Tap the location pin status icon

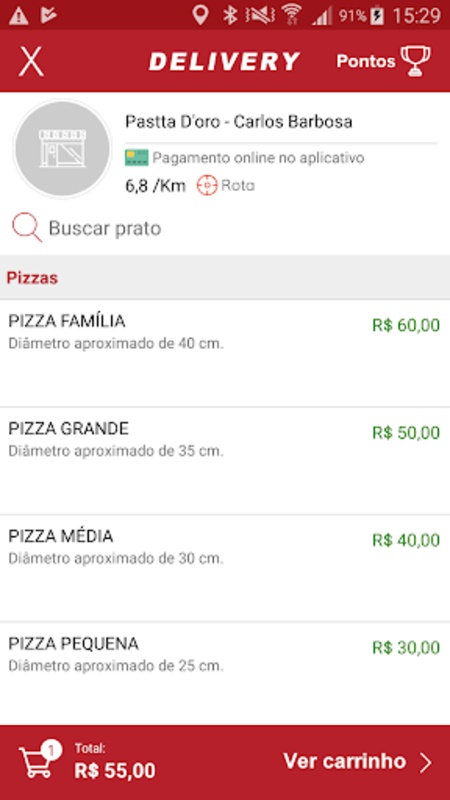200,15
